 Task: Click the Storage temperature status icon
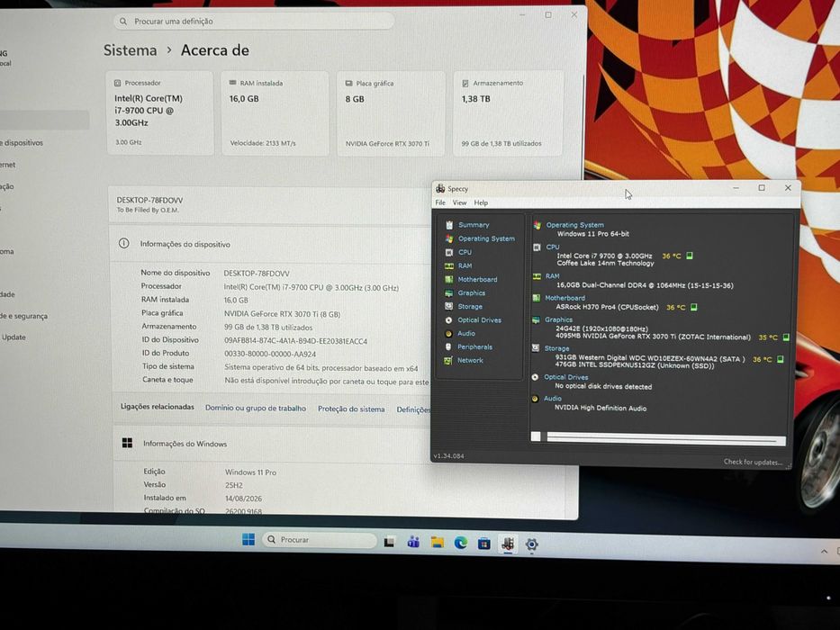point(780,359)
